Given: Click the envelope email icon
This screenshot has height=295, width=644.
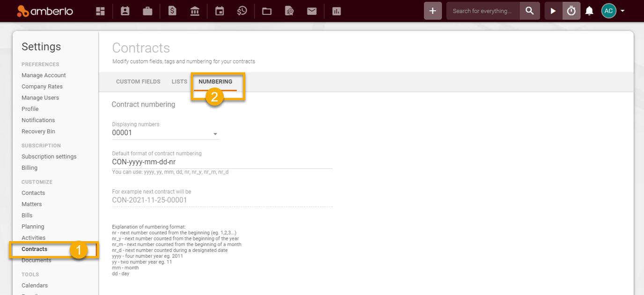Looking at the screenshot, I should (x=312, y=11).
